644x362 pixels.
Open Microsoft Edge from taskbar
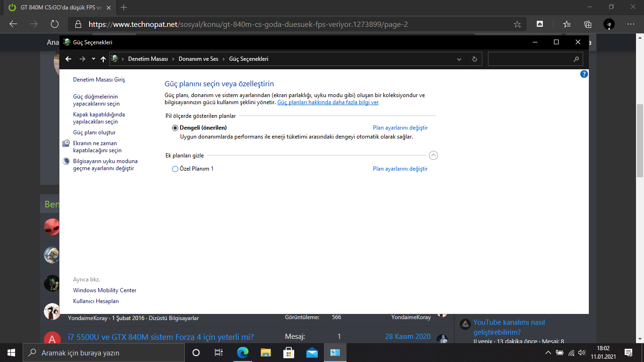(x=243, y=353)
